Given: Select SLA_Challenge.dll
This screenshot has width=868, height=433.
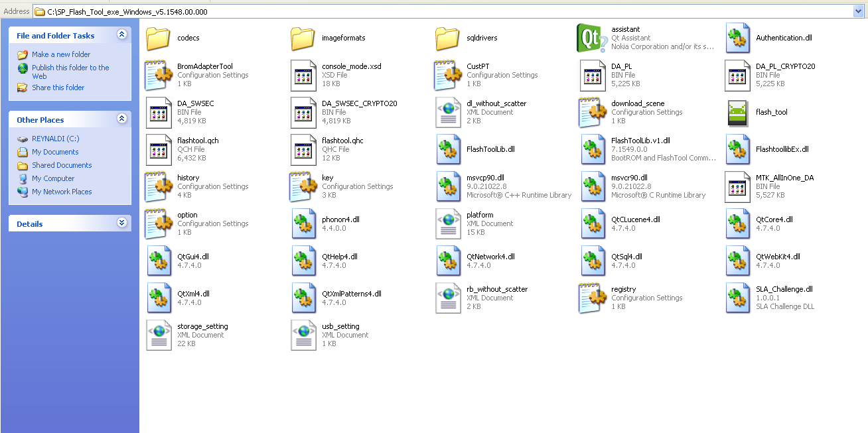Looking at the screenshot, I should pyautogui.click(x=737, y=298).
